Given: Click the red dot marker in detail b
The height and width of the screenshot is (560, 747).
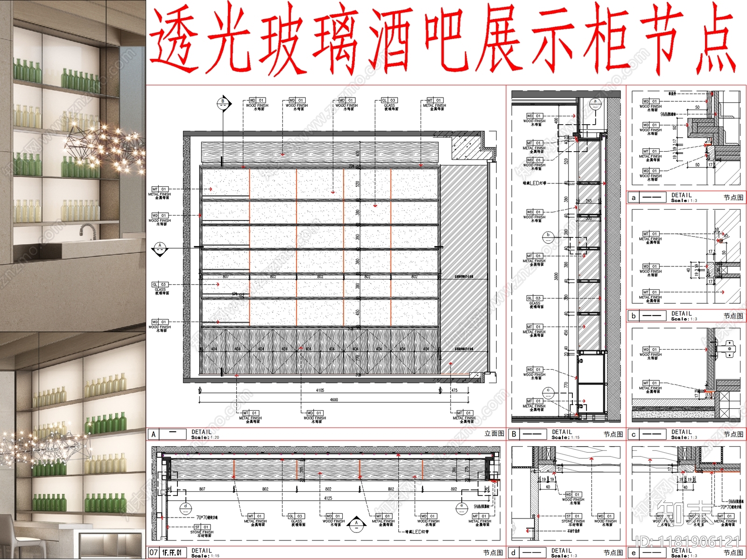Looking at the screenshot, I should (720, 241).
